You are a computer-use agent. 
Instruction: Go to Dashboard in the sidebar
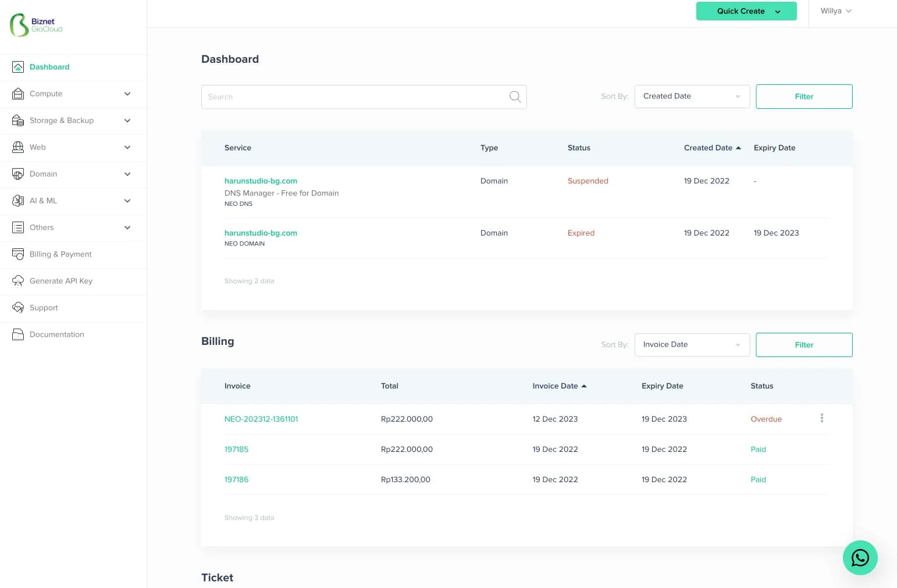[x=49, y=67]
